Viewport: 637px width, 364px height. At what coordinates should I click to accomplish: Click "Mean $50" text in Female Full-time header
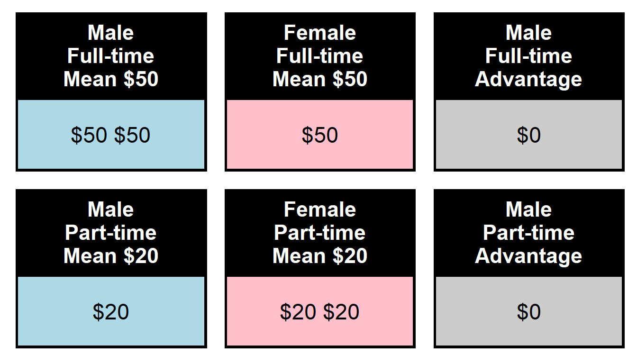320,79
